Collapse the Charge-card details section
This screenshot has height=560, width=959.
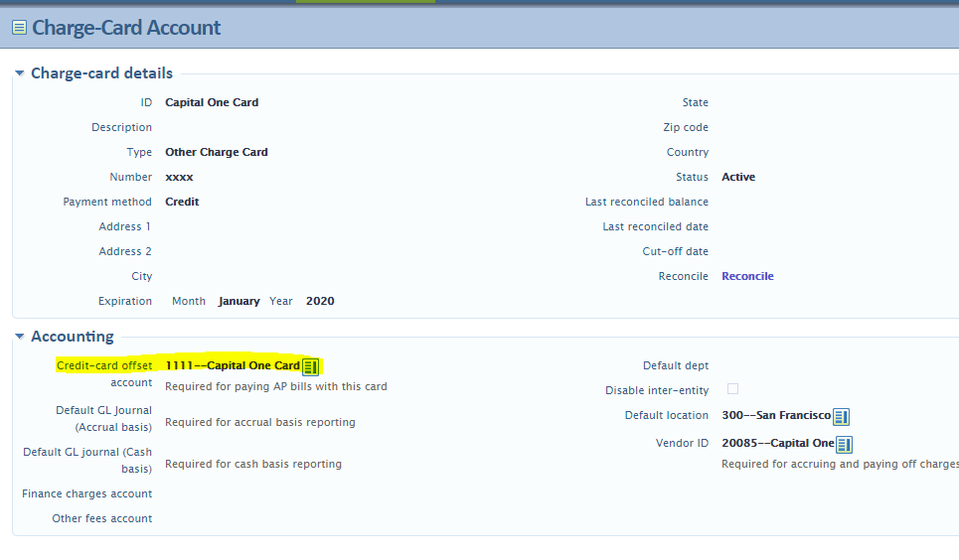click(20, 73)
